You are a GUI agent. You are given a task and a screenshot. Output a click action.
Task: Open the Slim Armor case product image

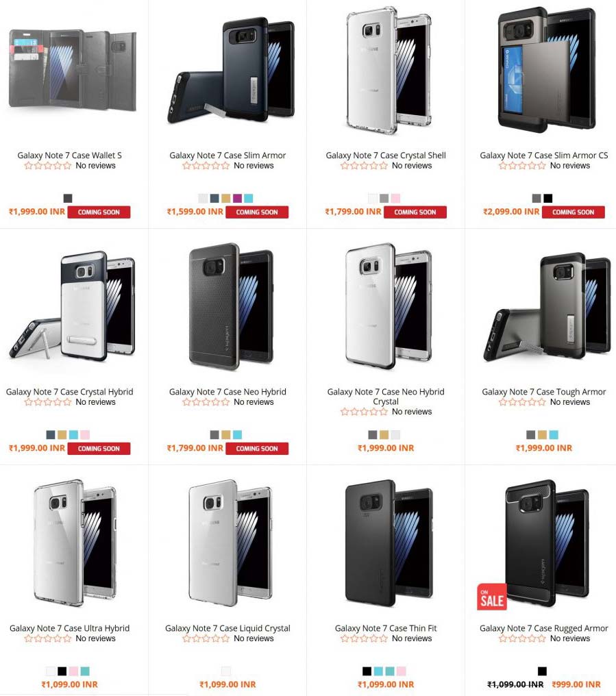[x=230, y=71]
